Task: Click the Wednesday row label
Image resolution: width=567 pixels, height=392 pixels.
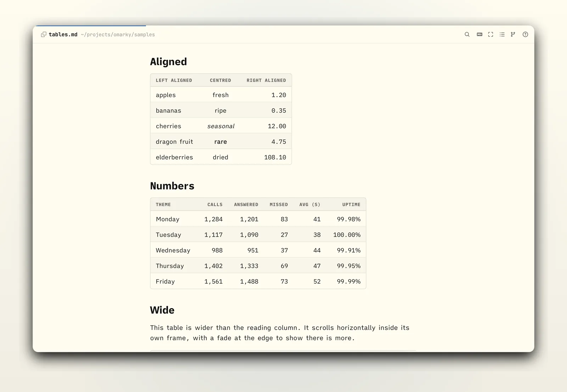Action: tap(173, 250)
